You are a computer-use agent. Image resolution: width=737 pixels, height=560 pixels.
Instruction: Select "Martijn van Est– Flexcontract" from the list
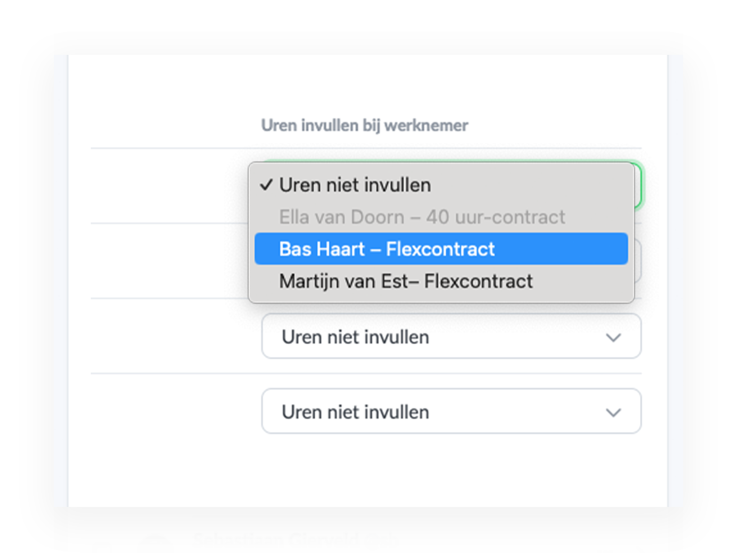point(406,281)
